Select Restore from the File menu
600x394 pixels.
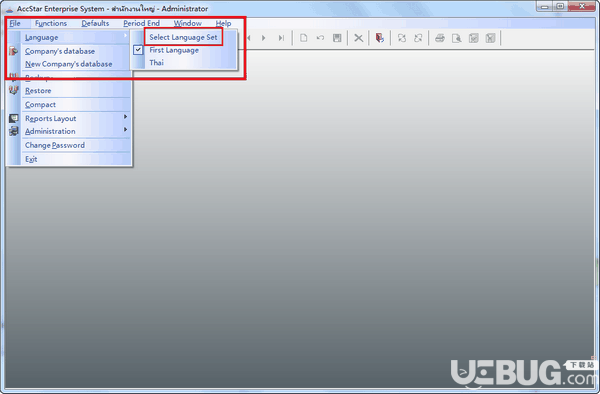pos(38,91)
